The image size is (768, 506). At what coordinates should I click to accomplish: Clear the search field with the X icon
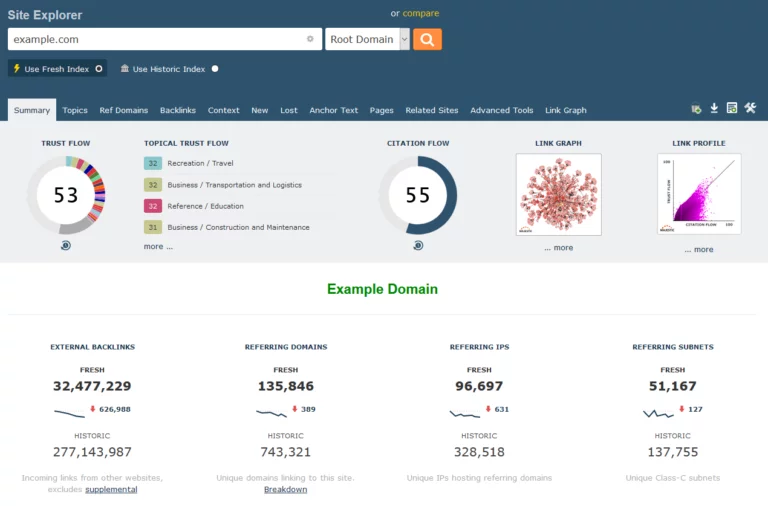310,39
